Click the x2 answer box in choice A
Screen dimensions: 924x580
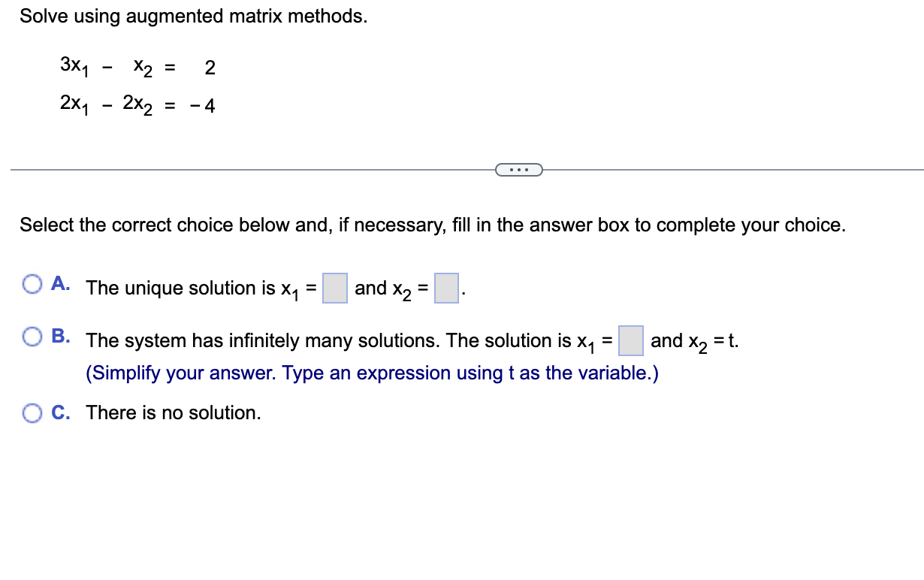pyautogui.click(x=446, y=288)
